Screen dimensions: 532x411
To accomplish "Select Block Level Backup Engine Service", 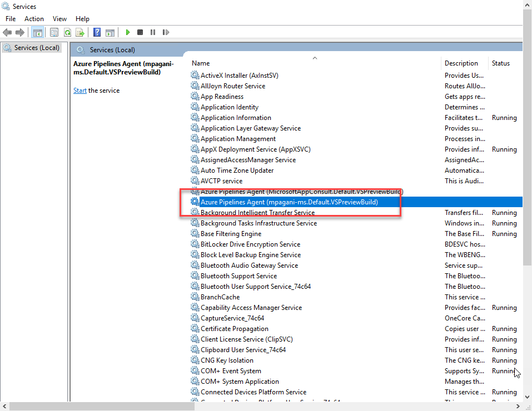I will [x=251, y=255].
